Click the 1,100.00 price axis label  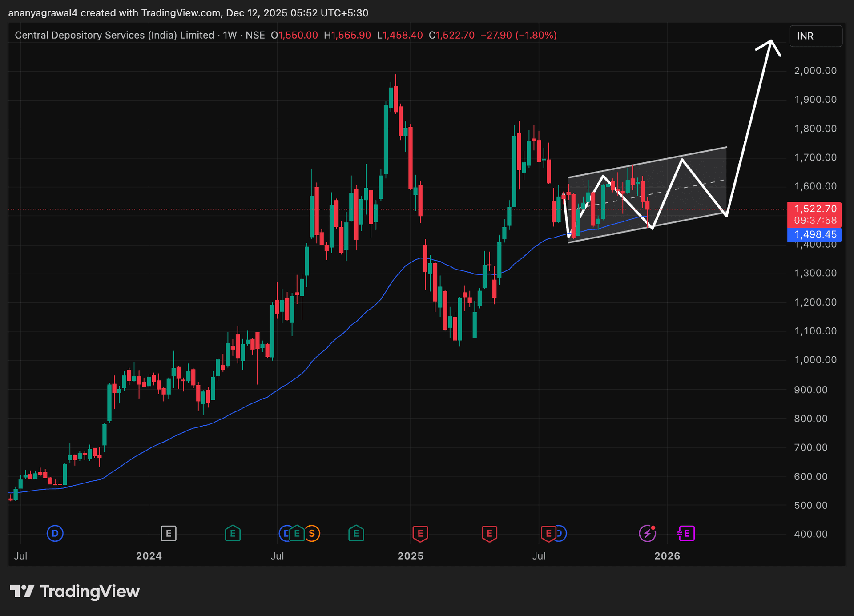pyautogui.click(x=816, y=331)
